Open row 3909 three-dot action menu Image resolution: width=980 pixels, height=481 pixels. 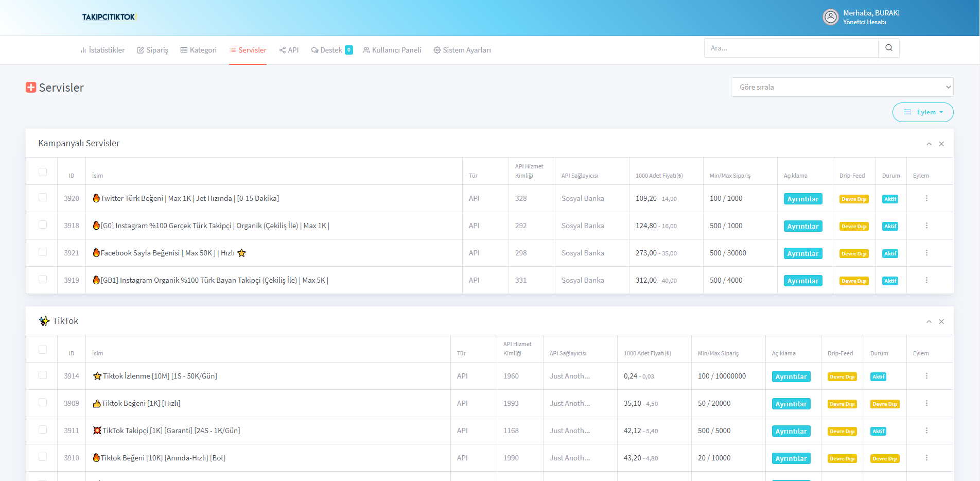click(926, 403)
